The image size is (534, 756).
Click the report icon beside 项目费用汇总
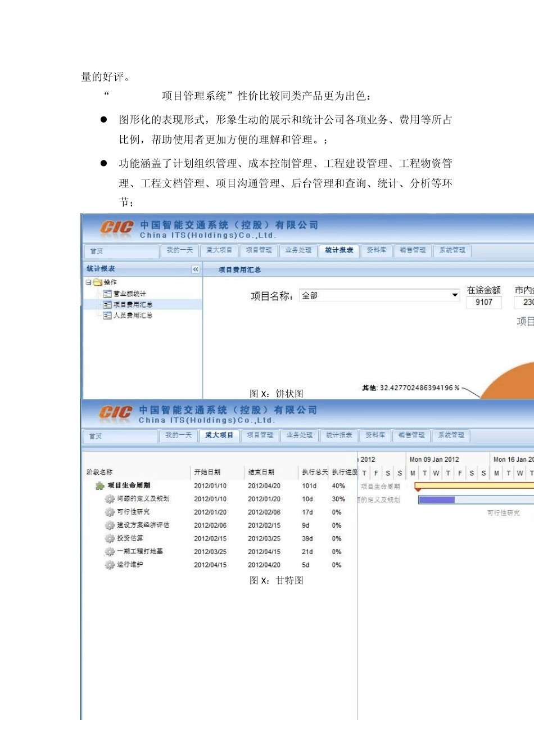(x=107, y=304)
